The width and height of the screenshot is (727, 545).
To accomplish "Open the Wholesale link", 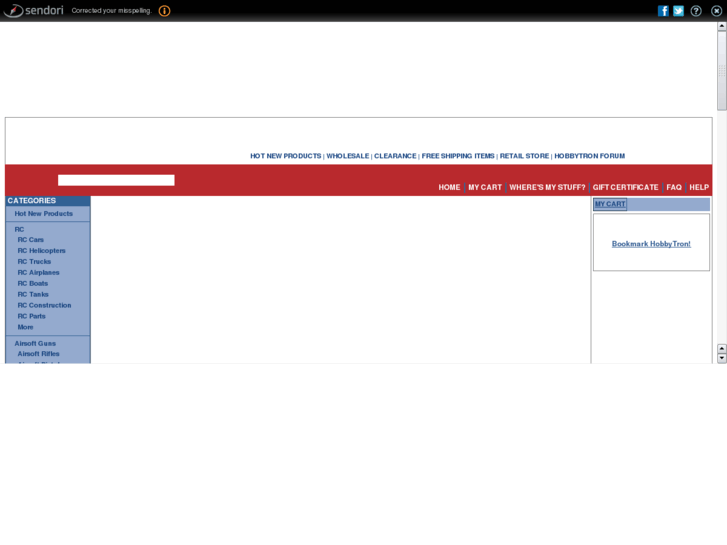I will click(x=348, y=156).
